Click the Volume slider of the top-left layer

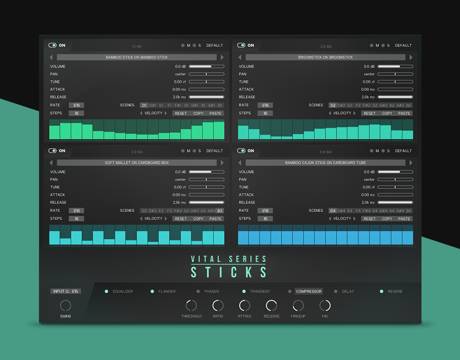pos(207,66)
